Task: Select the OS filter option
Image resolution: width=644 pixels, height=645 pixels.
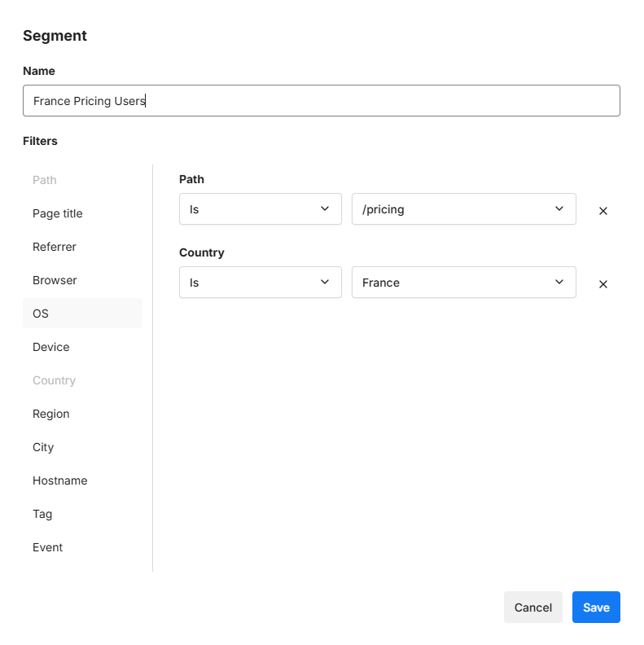Action: pyautogui.click(x=41, y=314)
